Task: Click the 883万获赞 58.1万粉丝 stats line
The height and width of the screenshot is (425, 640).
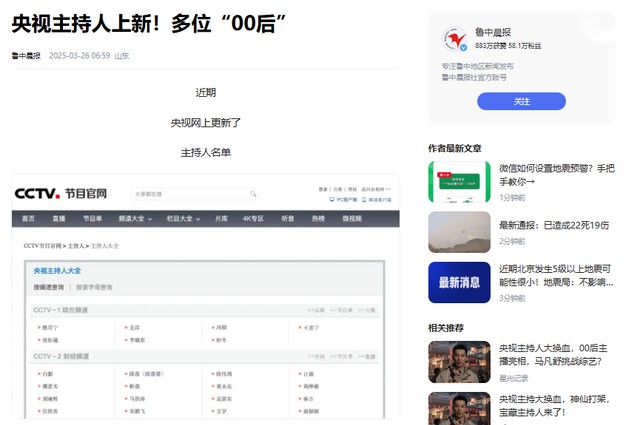Action: (508, 46)
